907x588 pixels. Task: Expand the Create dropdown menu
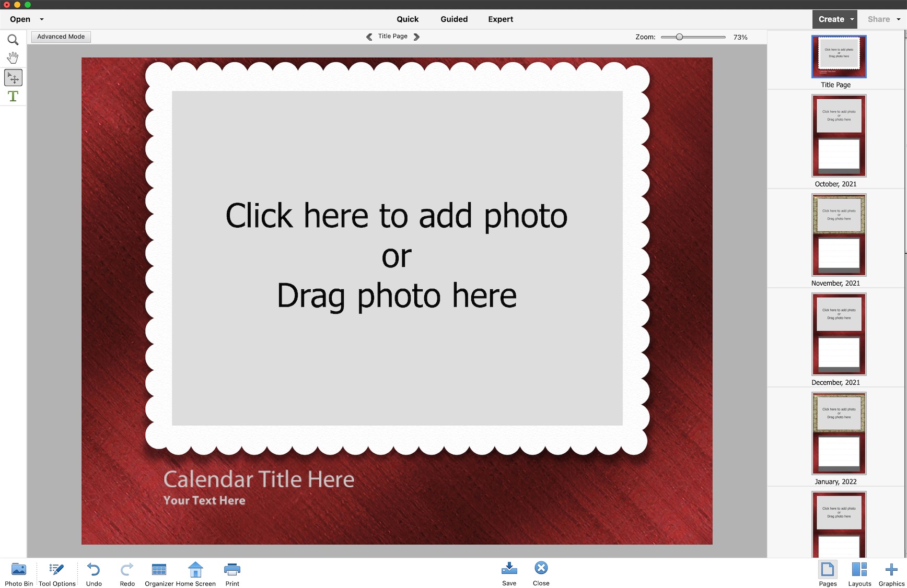click(x=852, y=19)
